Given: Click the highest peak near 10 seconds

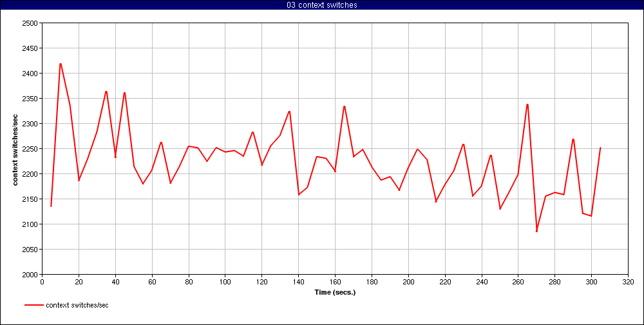Looking at the screenshot, I should pyautogui.click(x=61, y=64).
